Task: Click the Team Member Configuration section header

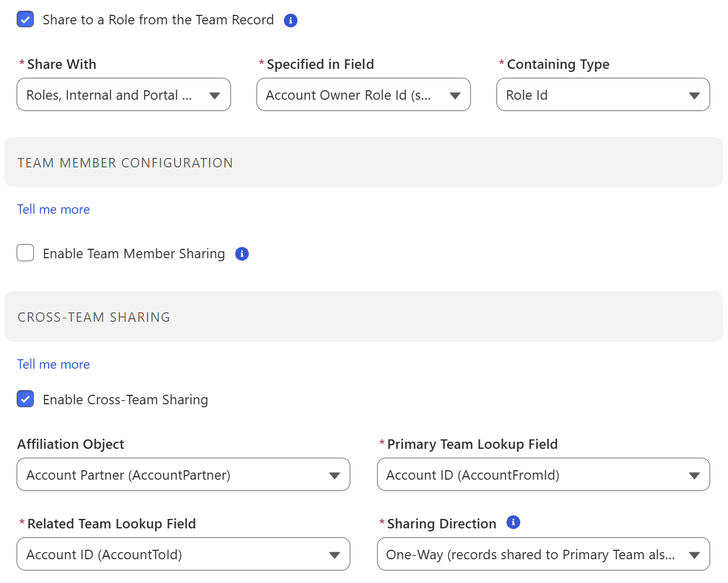Action: point(363,163)
